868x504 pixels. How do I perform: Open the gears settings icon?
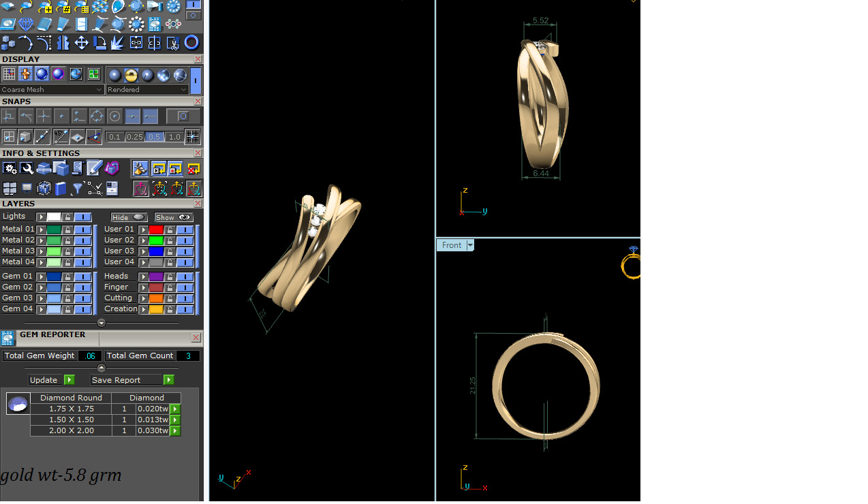point(10,168)
